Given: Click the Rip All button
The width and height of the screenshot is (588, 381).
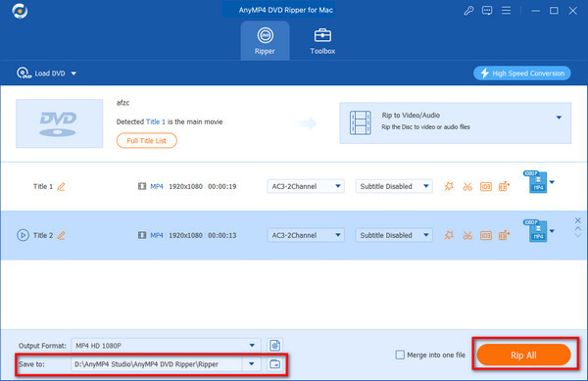Looking at the screenshot, I should click(523, 355).
